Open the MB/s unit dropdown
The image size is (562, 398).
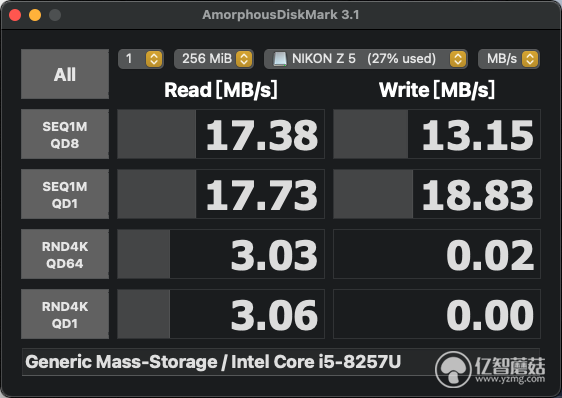509,59
